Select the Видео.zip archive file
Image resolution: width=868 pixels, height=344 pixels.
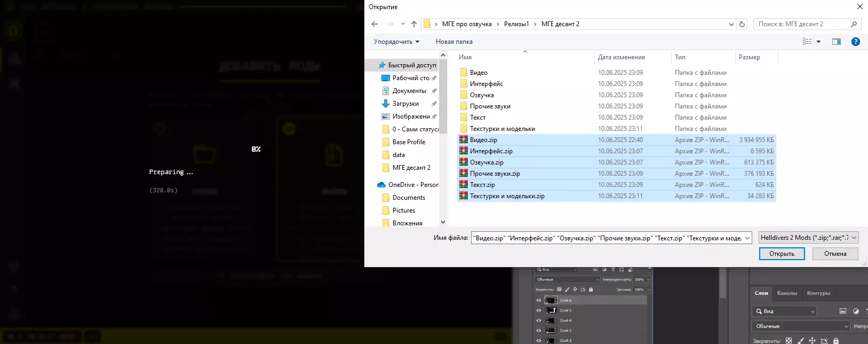tap(483, 140)
